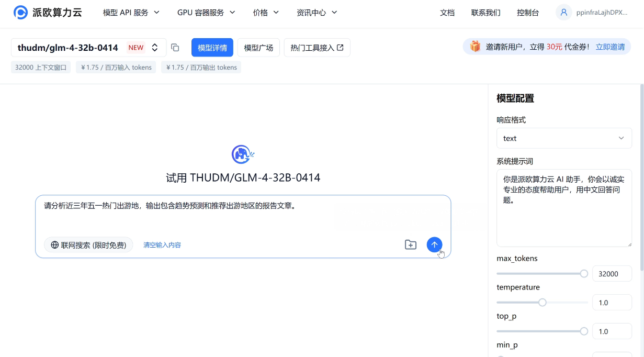Open the 控制台 console

pos(527,13)
